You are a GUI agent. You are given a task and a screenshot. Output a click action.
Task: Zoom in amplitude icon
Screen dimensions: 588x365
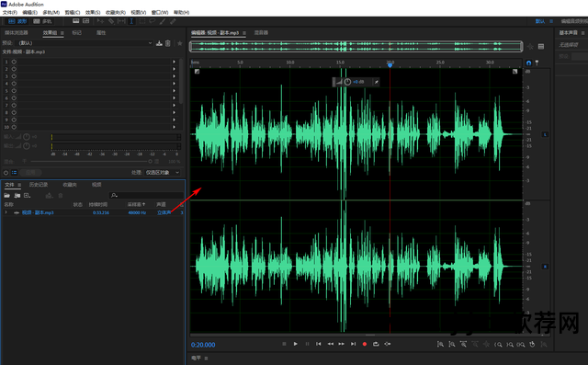point(441,344)
